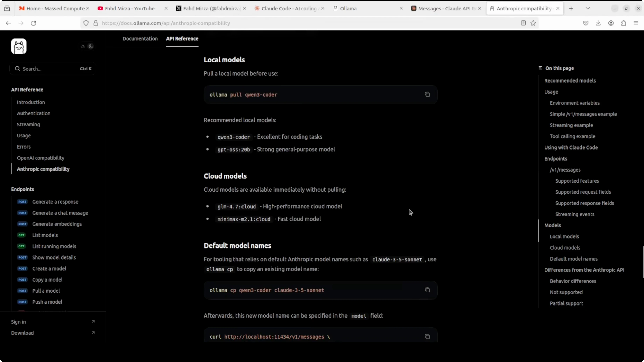Open the Documentation tab

pos(140,38)
